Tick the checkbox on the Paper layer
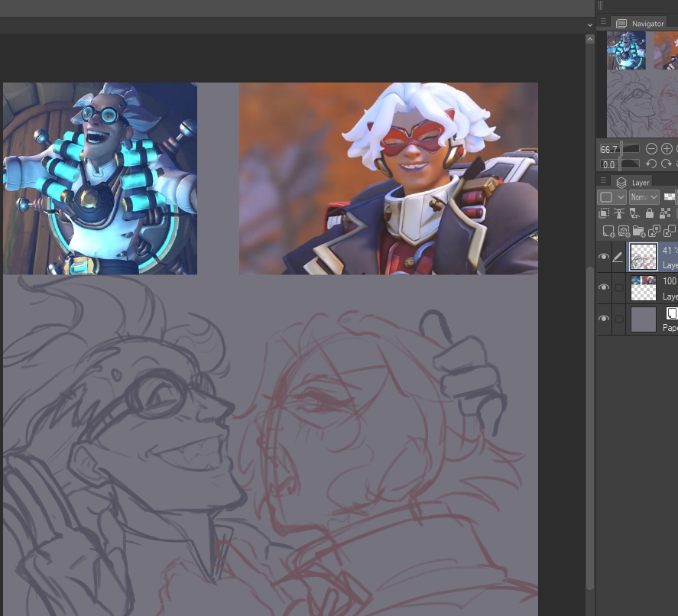 click(x=619, y=319)
